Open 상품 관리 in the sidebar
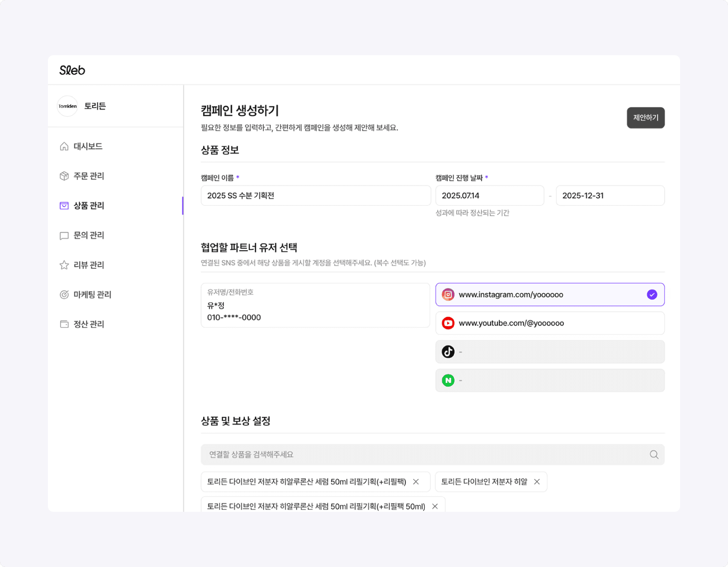The width and height of the screenshot is (728, 567). click(89, 206)
